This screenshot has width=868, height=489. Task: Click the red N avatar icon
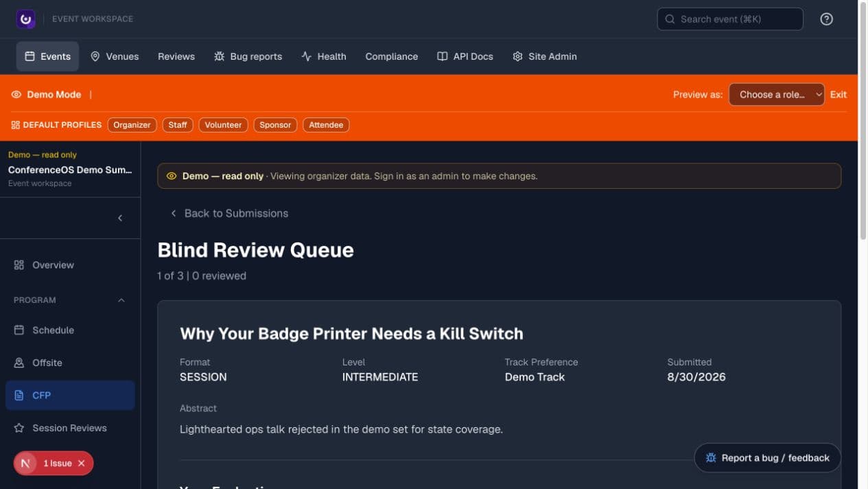(x=25, y=464)
